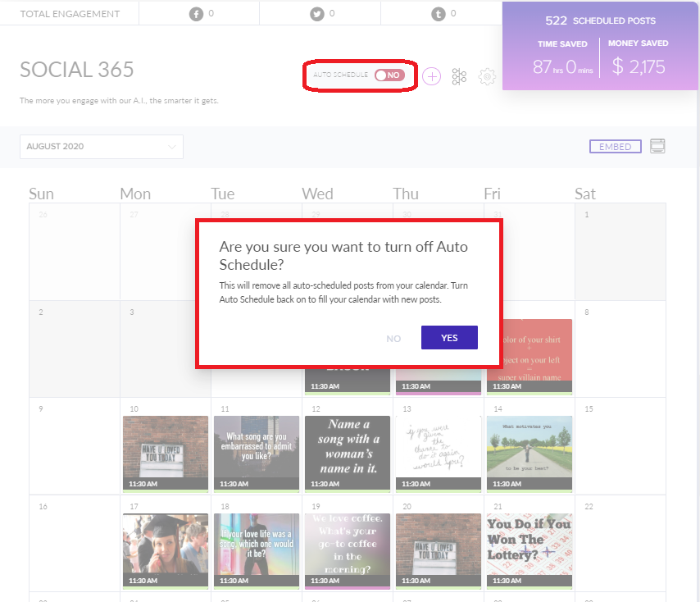Click the 522 SCHEDULED POSTS text
700x602 pixels.
[601, 21]
